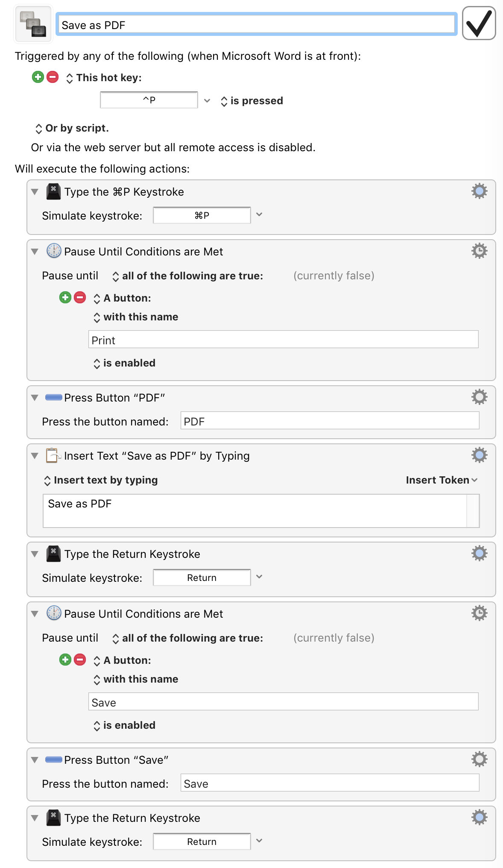
Task: Click the macro name field "Save as PDF"
Action: pyautogui.click(x=257, y=24)
